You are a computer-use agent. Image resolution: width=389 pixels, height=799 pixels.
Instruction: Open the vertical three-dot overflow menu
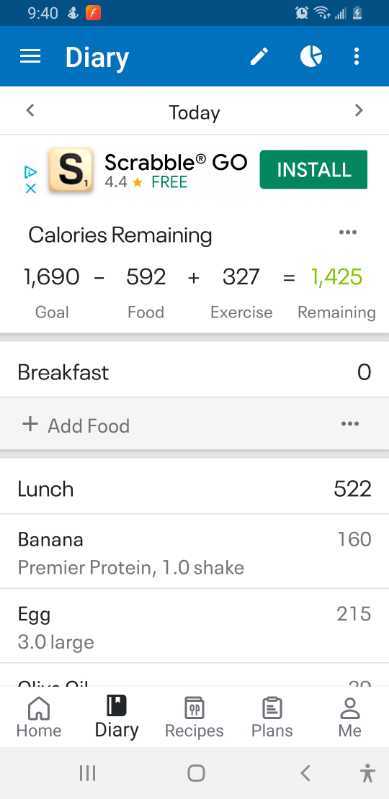[x=356, y=57]
